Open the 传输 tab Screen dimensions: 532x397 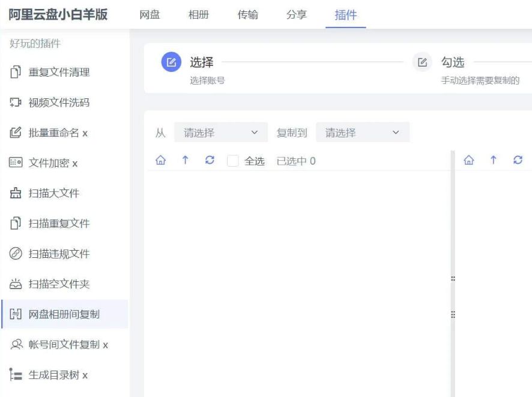click(247, 14)
